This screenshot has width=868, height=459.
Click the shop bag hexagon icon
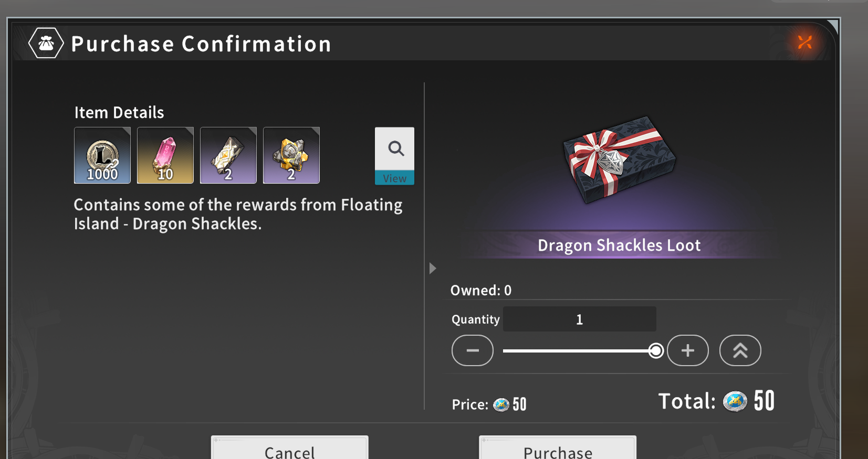point(46,43)
